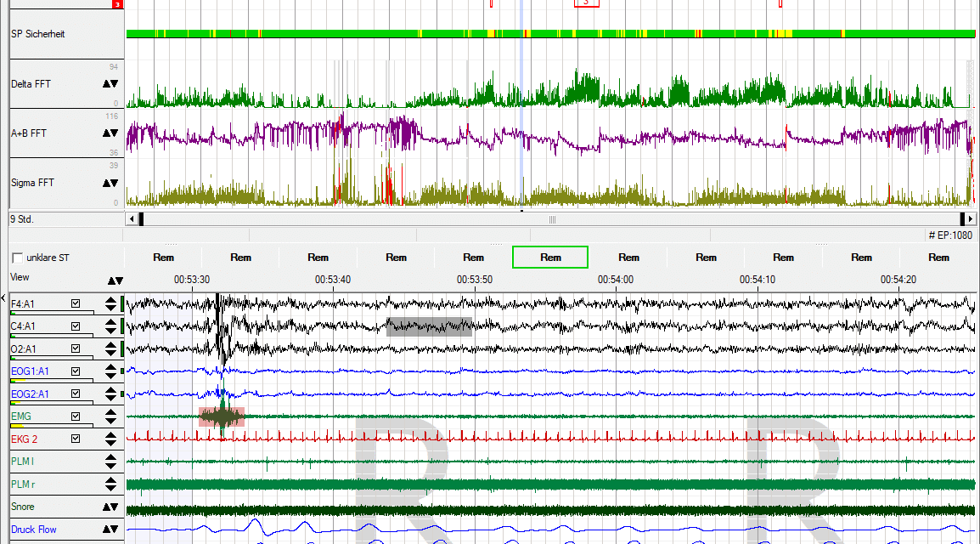Decrease EOG1:A1 channel with its down arrow
Image resolution: width=980 pixels, height=544 pixels.
[x=110, y=375]
